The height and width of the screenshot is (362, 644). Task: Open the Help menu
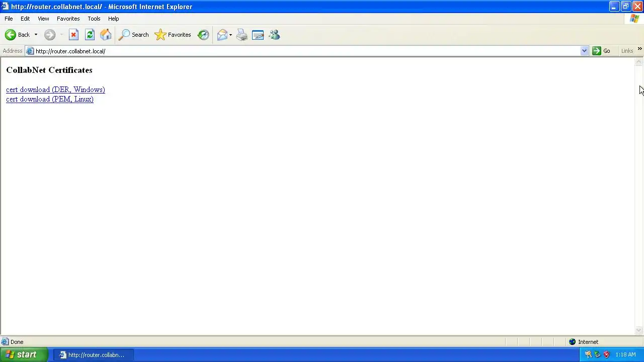pos(114,19)
